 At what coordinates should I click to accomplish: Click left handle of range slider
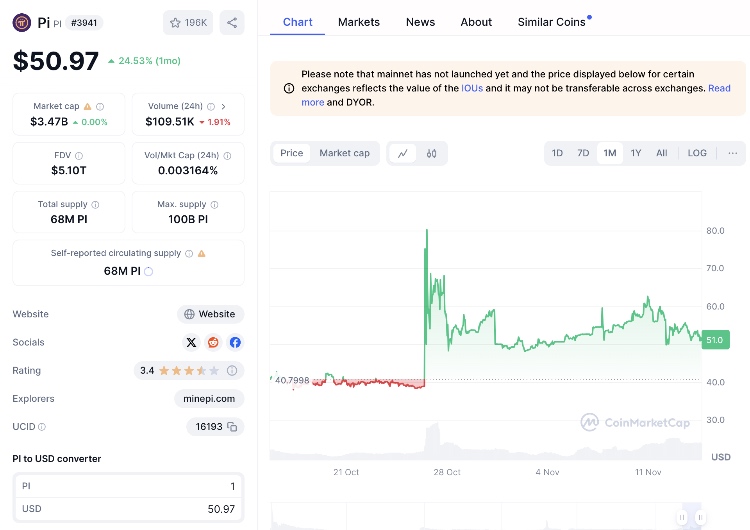(x=682, y=517)
